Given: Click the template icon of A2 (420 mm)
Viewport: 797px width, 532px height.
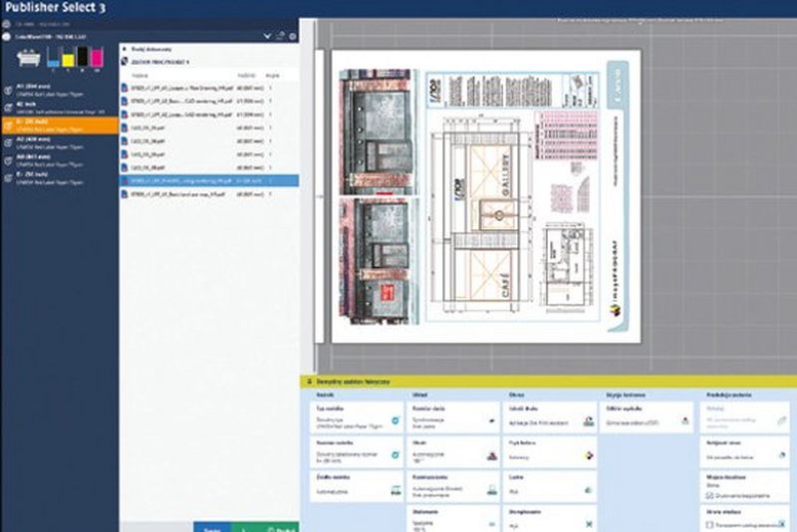Looking at the screenshot, I should click(x=8, y=143).
